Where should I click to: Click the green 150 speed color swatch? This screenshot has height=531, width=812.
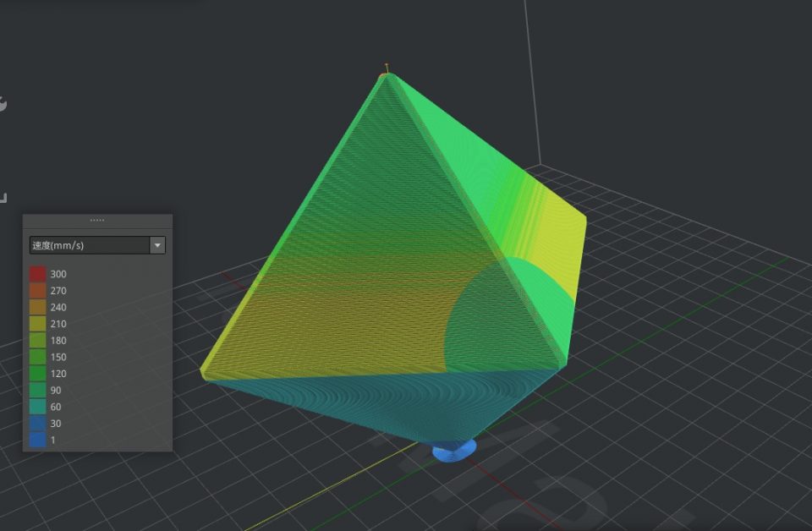[38, 357]
